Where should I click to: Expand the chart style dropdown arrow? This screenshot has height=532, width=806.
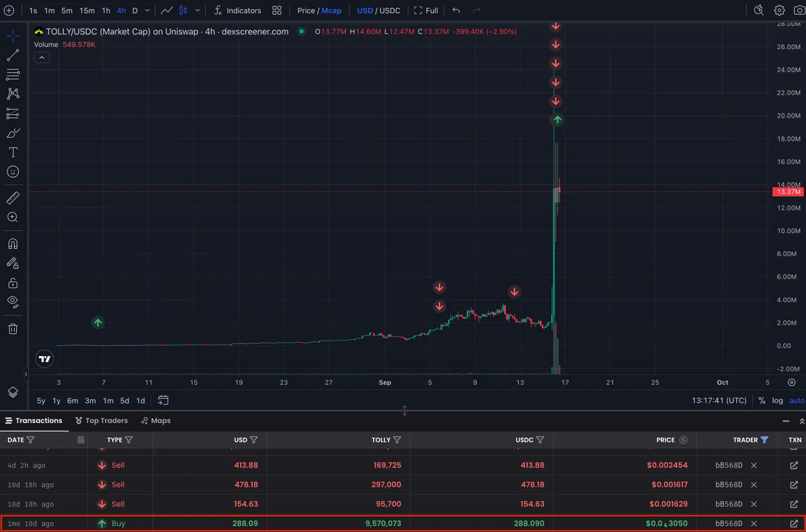tap(198, 10)
